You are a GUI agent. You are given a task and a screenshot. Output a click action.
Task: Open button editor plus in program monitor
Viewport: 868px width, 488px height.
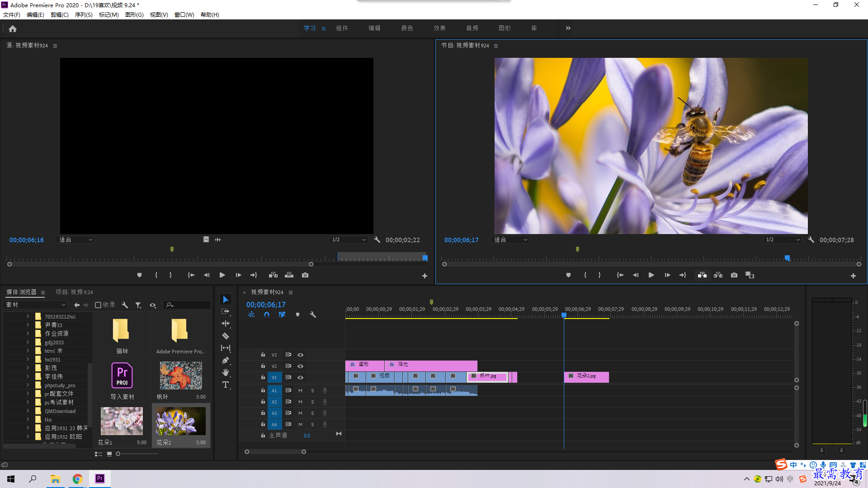pyautogui.click(x=853, y=276)
